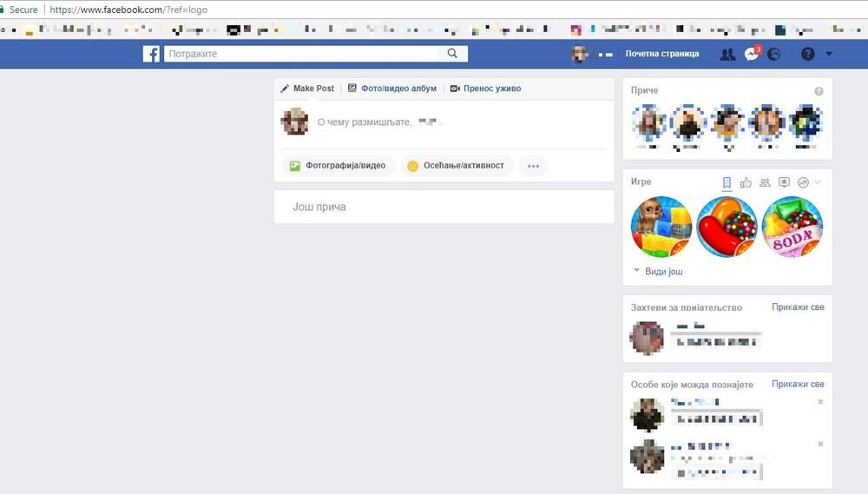Open the friend requests icon in header
868x494 pixels.
click(727, 54)
